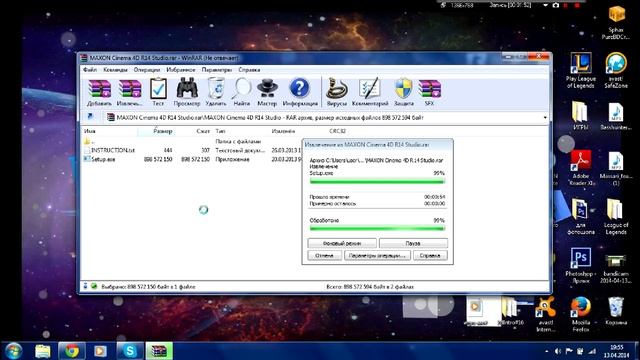Viewport: 640px width, 360px height.
Task: Click the Найти (Find) magnifier icon
Action: pos(242,93)
